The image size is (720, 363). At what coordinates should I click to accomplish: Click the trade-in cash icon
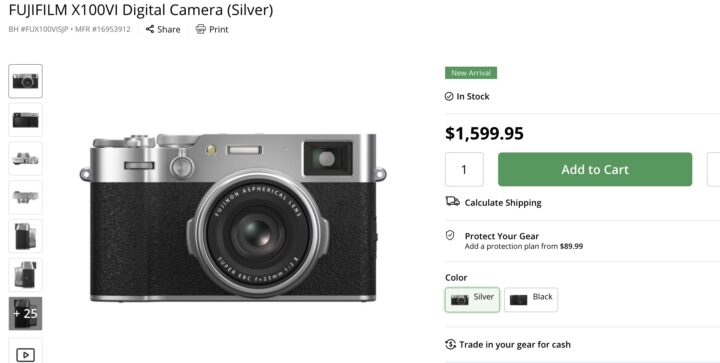coord(450,344)
